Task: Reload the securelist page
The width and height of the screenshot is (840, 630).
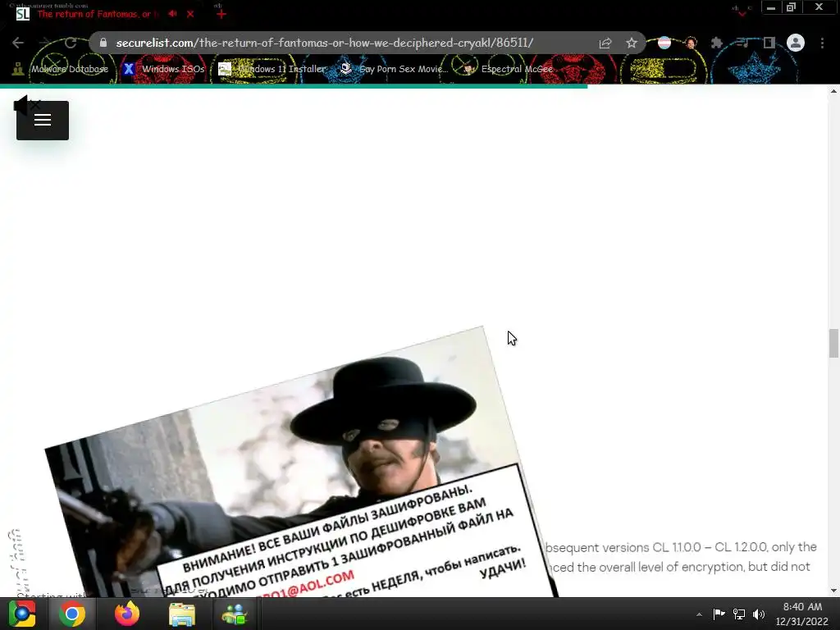Action: (x=71, y=43)
